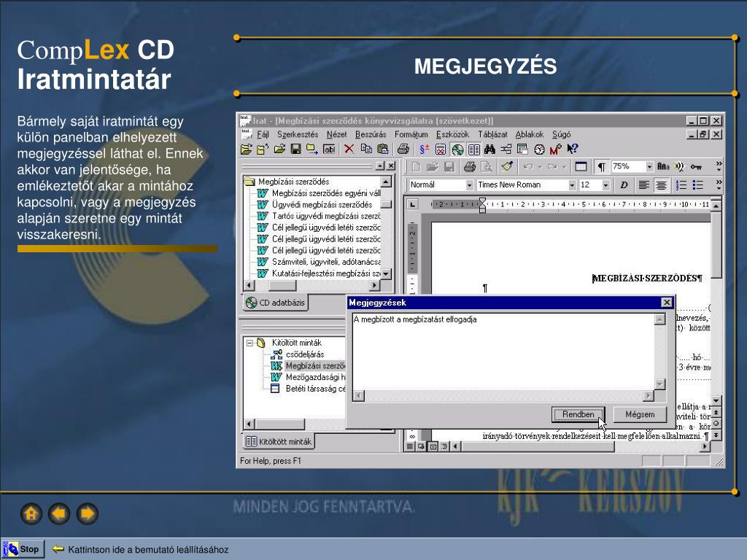The width and height of the screenshot is (747, 560).
Task: Open the Beszúrás menu
Action: [x=371, y=134]
